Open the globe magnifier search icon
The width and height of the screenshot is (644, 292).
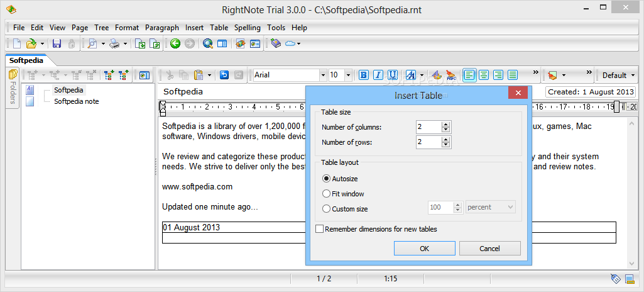pyautogui.click(x=208, y=43)
